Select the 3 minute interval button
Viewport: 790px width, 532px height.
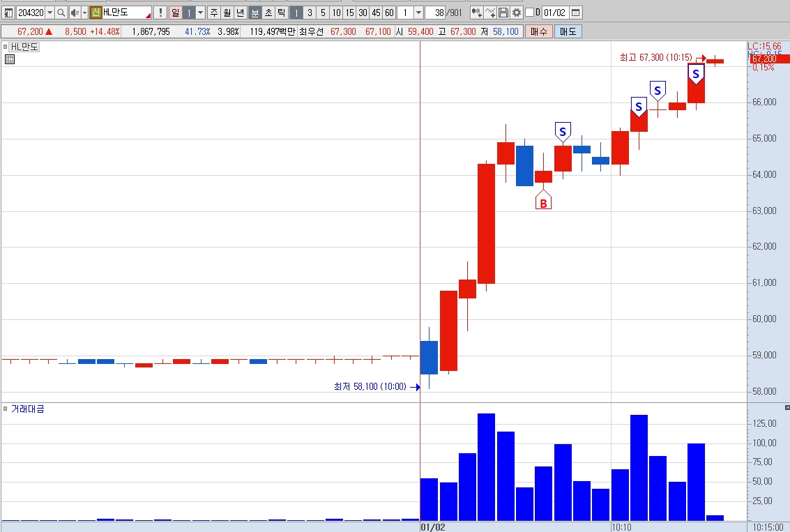(x=310, y=13)
